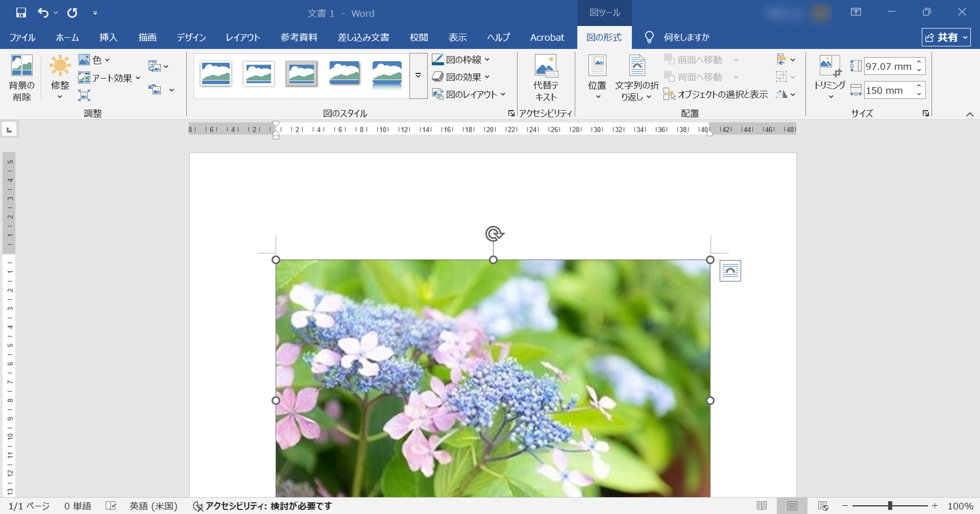Open the サイズ dialog launcher
This screenshot has height=514, width=980.
926,113
